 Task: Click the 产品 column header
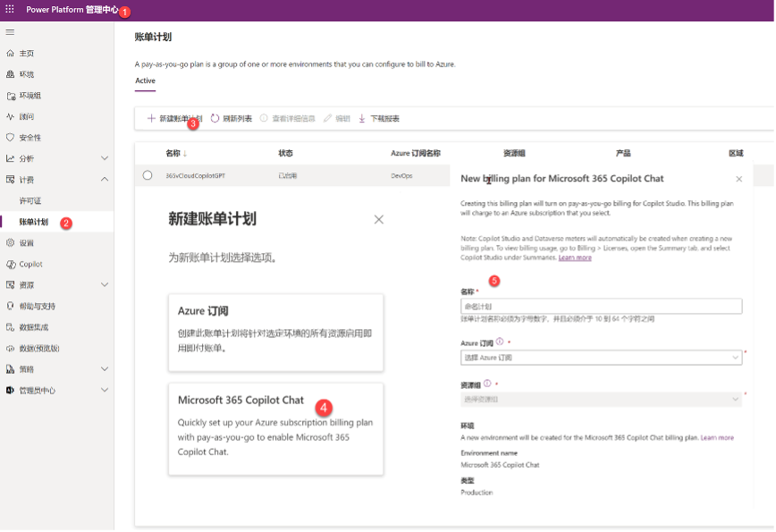(x=623, y=154)
